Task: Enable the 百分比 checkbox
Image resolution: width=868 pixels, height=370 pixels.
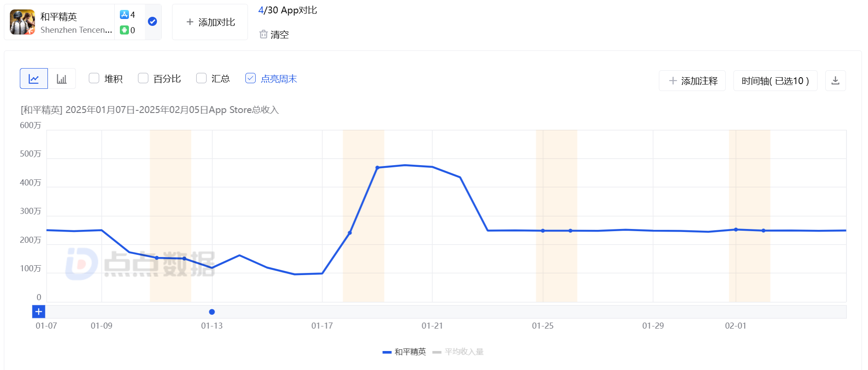Action: [x=143, y=78]
